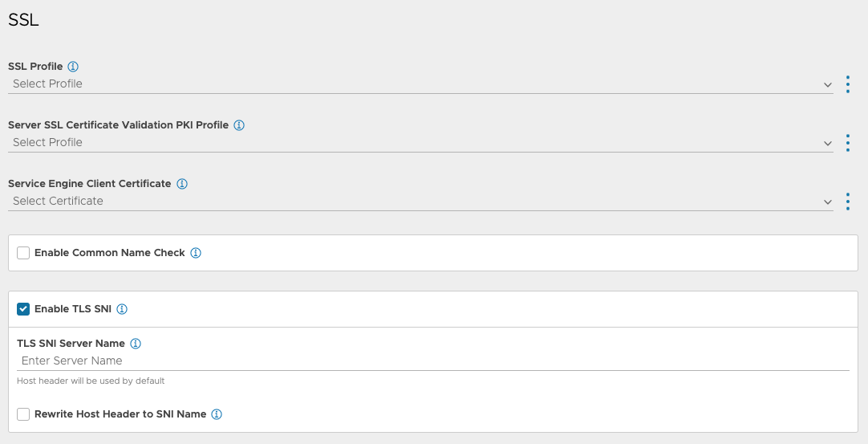Click info icon beside Enable Common Name Check
Viewport: 868px width, 444px height.
196,253
